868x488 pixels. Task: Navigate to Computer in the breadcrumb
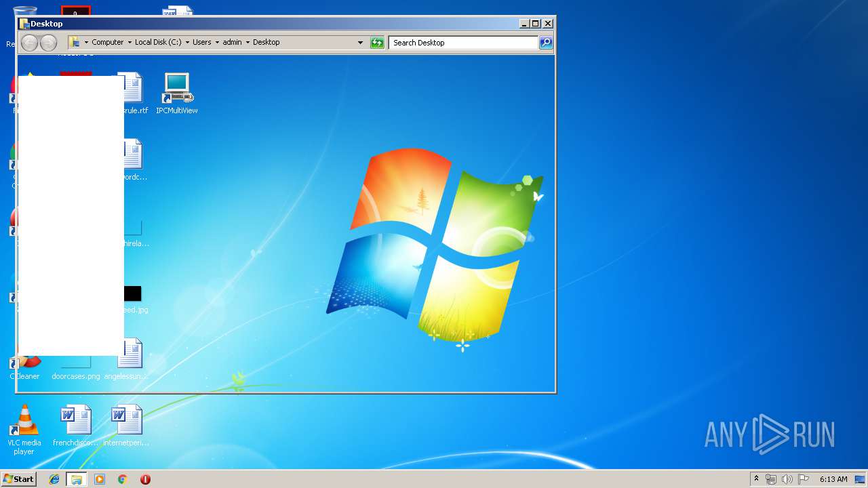(108, 42)
